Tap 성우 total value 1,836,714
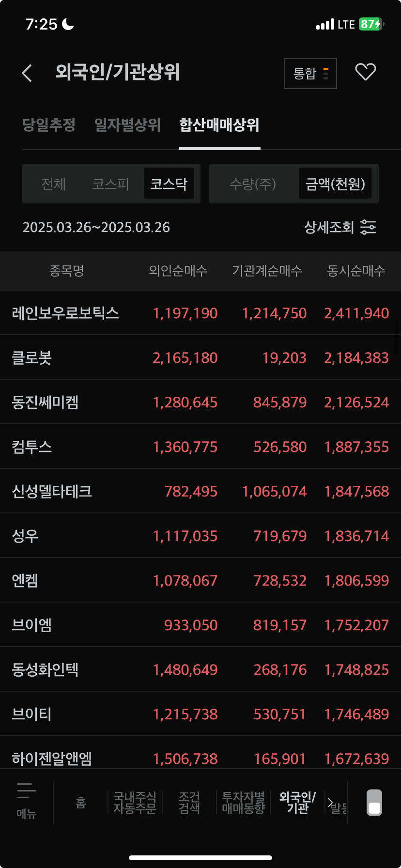This screenshot has height=868, width=401. (x=356, y=536)
